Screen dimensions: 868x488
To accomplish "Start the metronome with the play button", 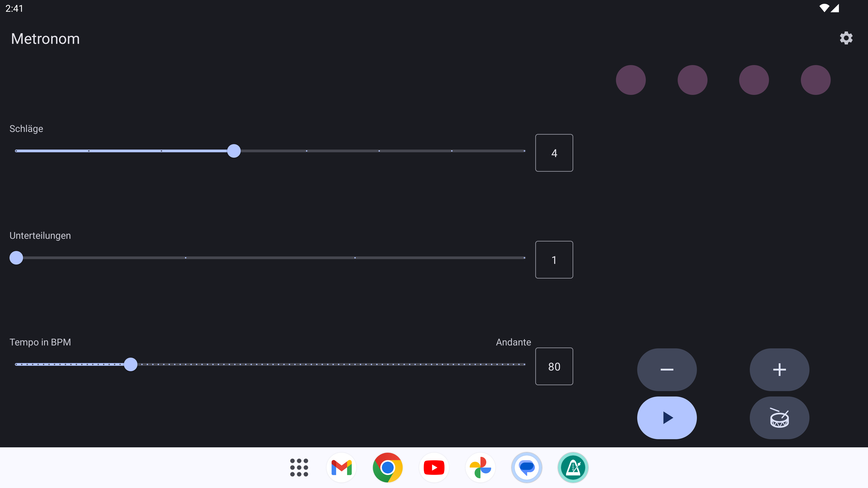I will click(x=667, y=418).
